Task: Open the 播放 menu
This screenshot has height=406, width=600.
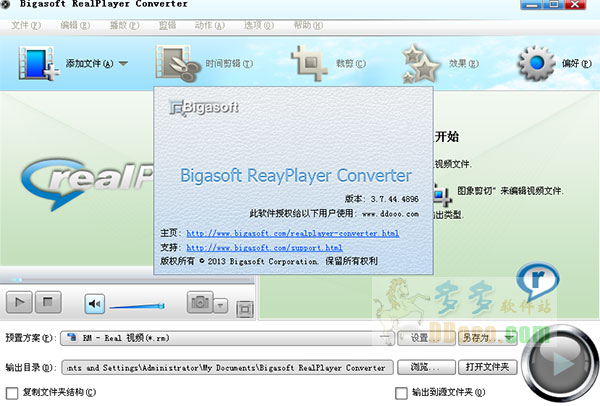Action: 124,26
